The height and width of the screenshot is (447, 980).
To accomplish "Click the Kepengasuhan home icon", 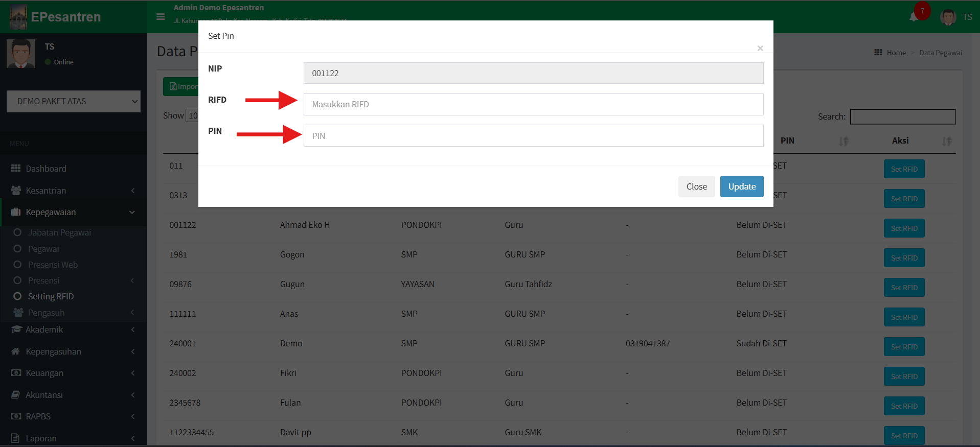I will pyautogui.click(x=16, y=351).
